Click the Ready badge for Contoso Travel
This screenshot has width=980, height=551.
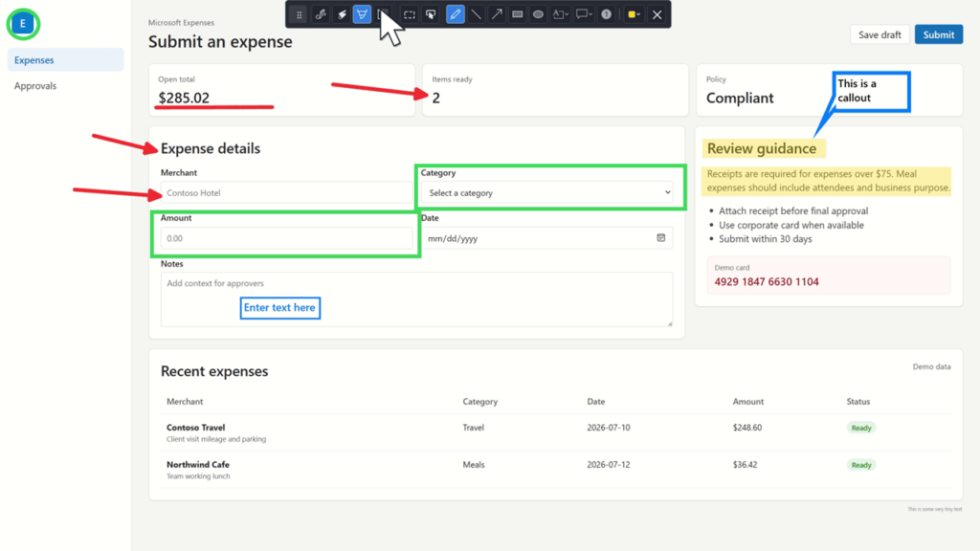(861, 428)
